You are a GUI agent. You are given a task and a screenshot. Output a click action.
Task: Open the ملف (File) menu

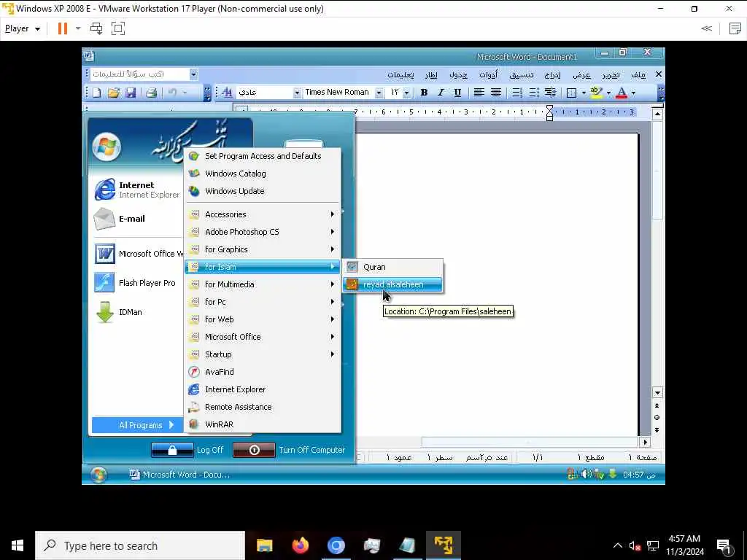tap(638, 75)
